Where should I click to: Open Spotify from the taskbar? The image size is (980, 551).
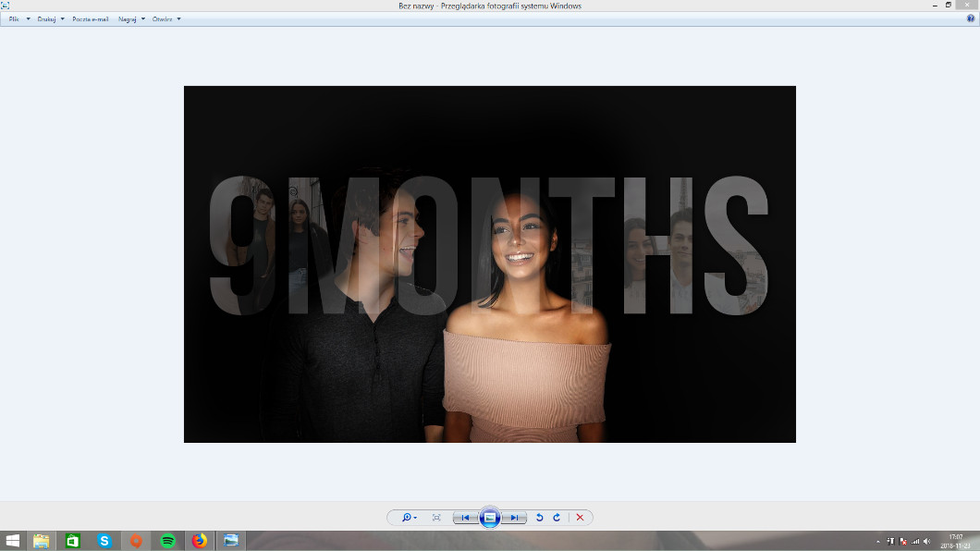[167, 541]
